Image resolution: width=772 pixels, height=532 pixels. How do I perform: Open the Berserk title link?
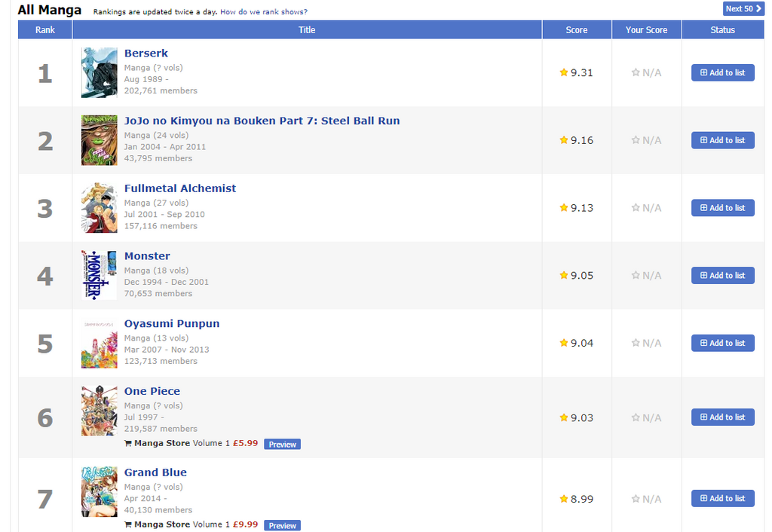click(146, 54)
